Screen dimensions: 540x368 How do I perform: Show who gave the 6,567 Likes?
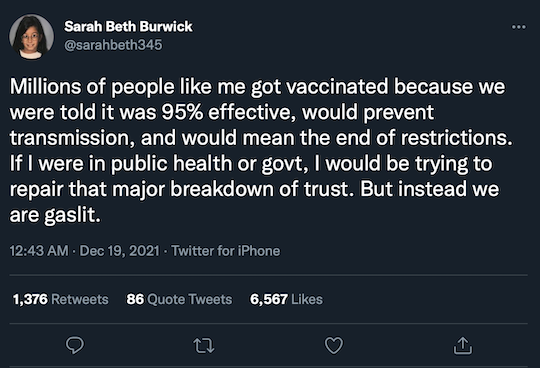(x=286, y=299)
